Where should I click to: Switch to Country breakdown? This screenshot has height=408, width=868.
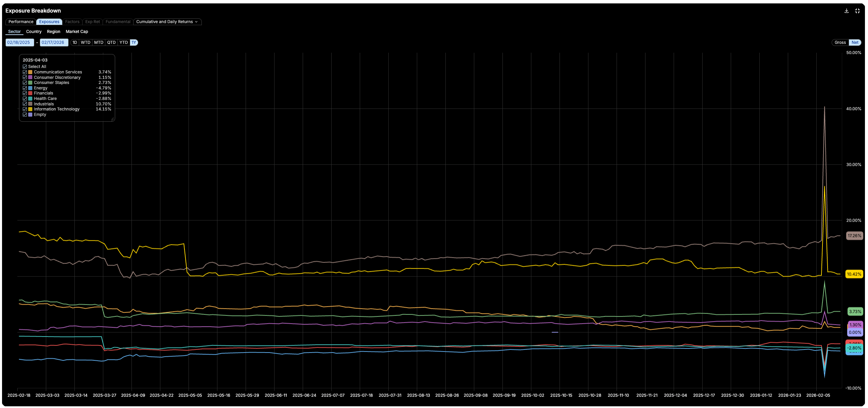click(34, 32)
